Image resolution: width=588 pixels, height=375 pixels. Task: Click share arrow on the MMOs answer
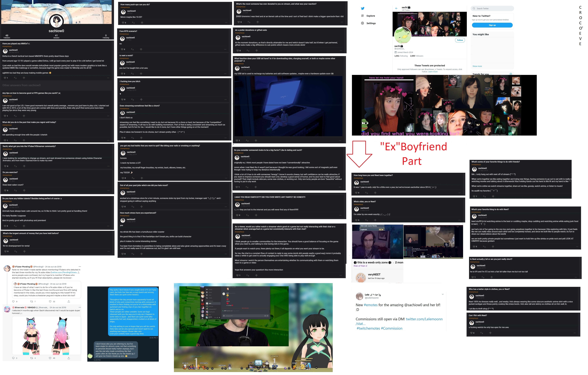(24, 78)
